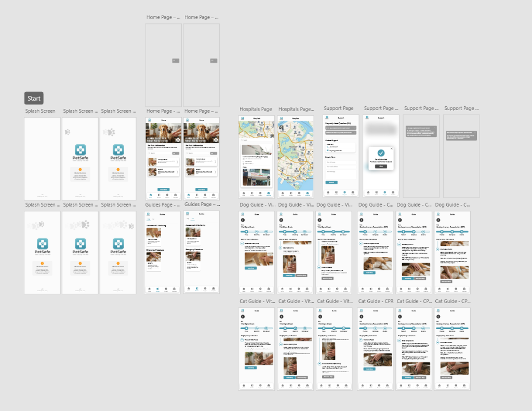Expand first FAQ item on Support Page form
Image resolution: width=532 pixels, height=411 pixels.
pos(341,128)
